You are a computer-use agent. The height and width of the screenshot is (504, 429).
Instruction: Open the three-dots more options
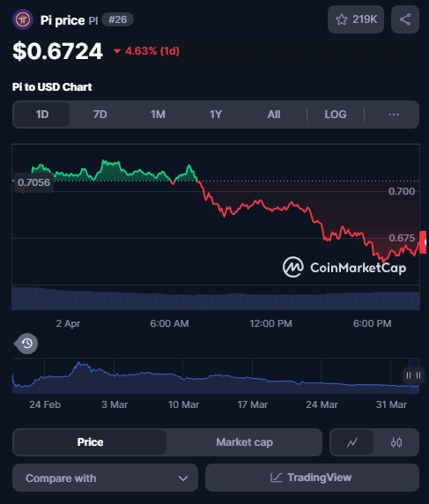394,115
